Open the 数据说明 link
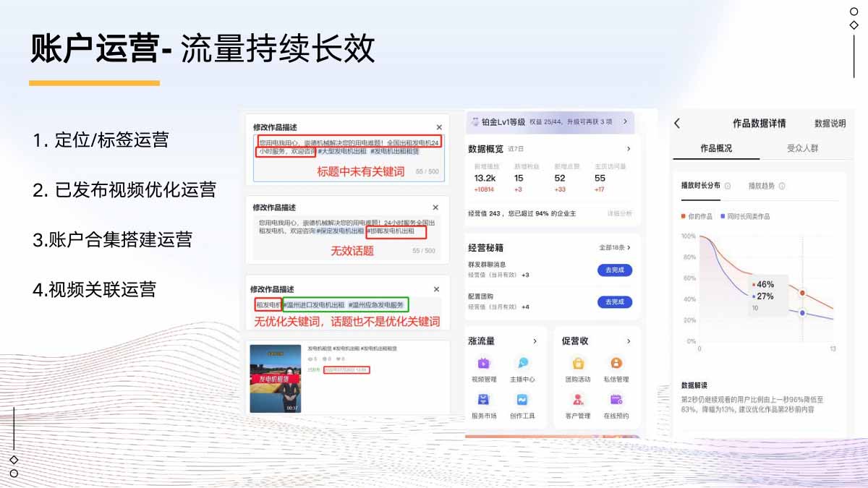This screenshot has height=488, width=868. tap(830, 124)
